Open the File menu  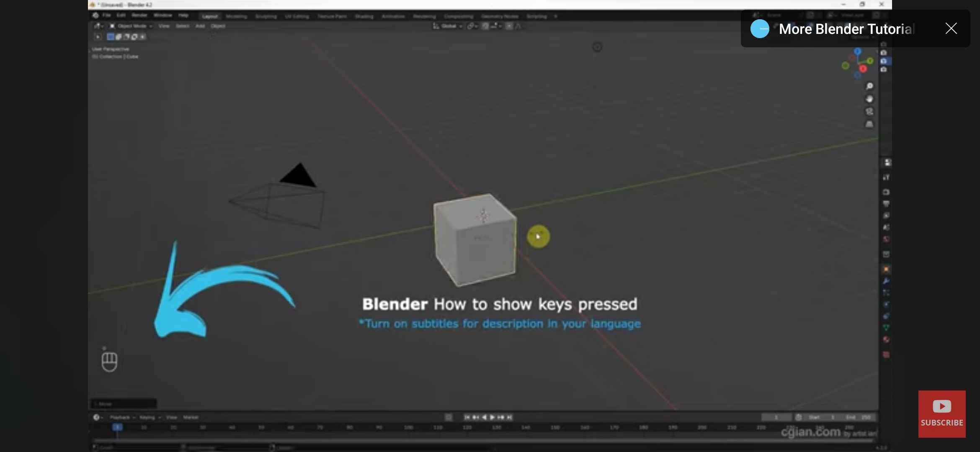pyautogui.click(x=107, y=15)
